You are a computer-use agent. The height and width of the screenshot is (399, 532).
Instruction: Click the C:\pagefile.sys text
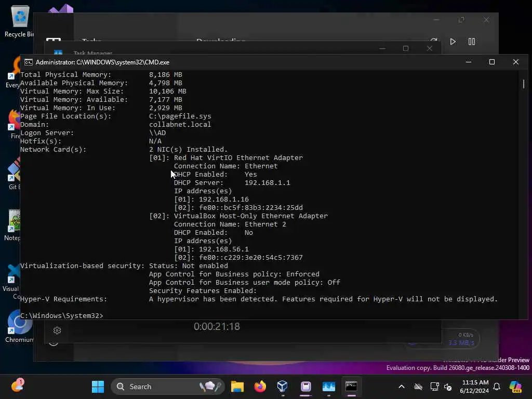[180, 116]
